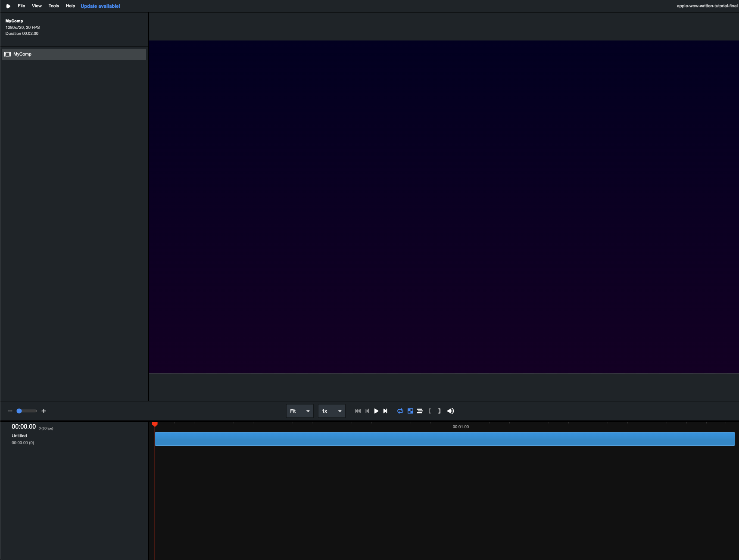Click the Update available! link
Image resolution: width=739 pixels, height=560 pixels.
(100, 6)
